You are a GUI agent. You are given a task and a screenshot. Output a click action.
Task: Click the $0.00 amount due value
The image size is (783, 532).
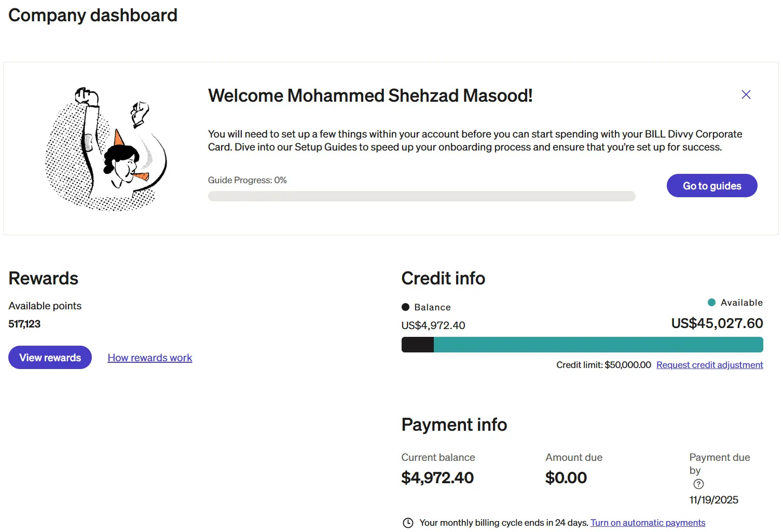566,478
